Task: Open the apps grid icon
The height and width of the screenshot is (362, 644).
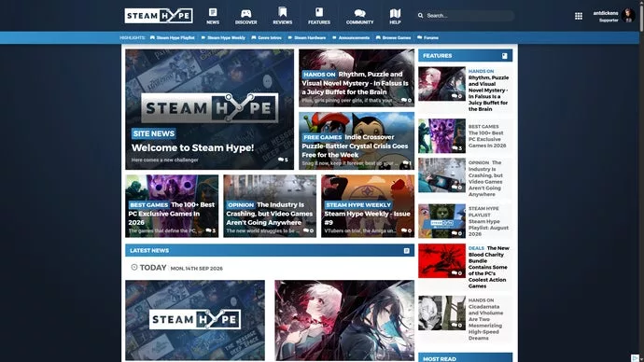Action: [x=579, y=16]
